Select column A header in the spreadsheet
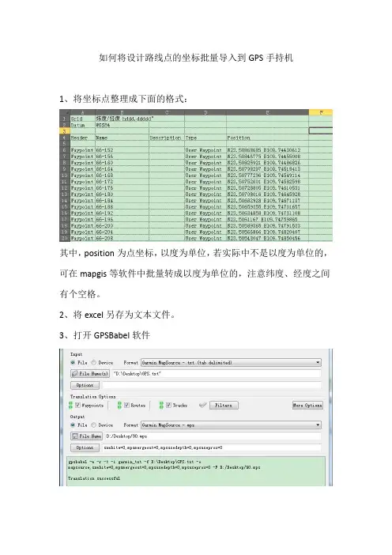This screenshot has width=392, height=555. pos(82,112)
